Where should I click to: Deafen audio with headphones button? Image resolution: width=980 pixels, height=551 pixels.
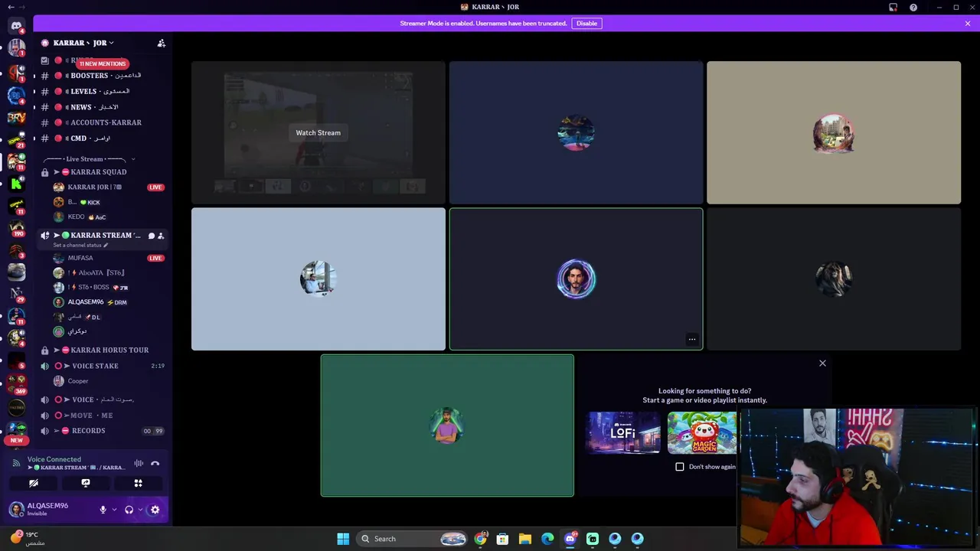129,510
